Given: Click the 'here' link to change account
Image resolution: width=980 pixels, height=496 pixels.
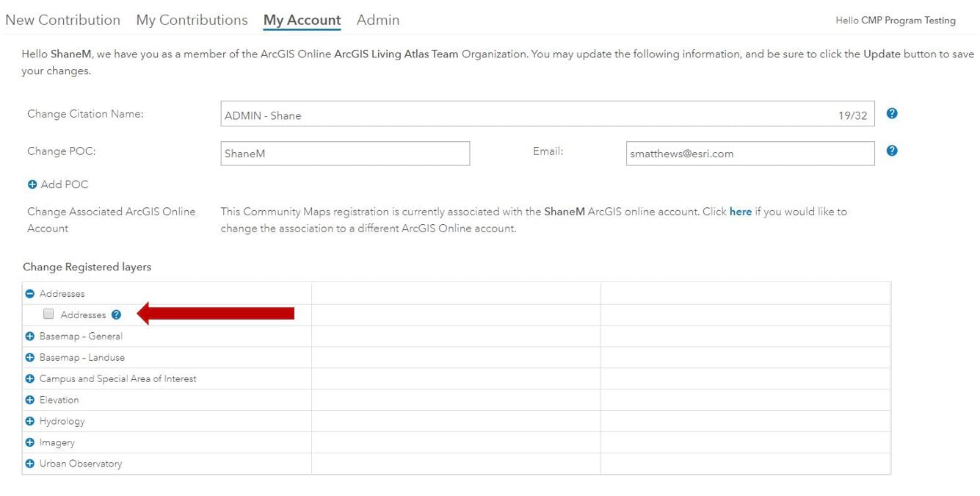Looking at the screenshot, I should click(x=740, y=212).
